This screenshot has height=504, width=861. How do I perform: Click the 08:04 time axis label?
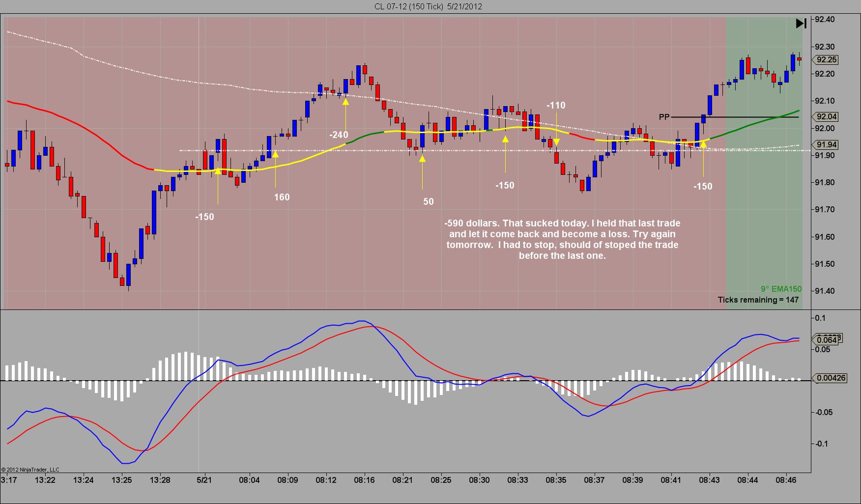point(249,480)
